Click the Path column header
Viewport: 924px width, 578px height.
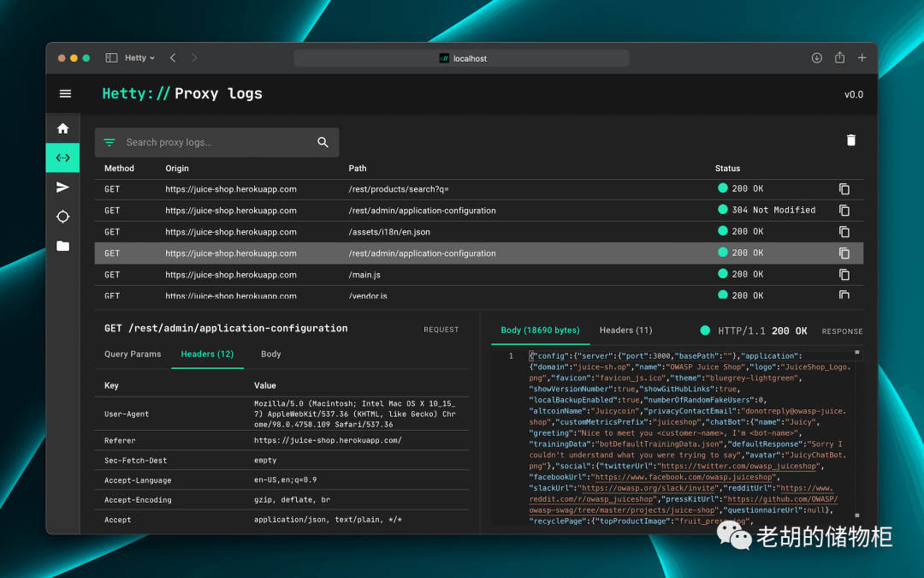click(357, 168)
